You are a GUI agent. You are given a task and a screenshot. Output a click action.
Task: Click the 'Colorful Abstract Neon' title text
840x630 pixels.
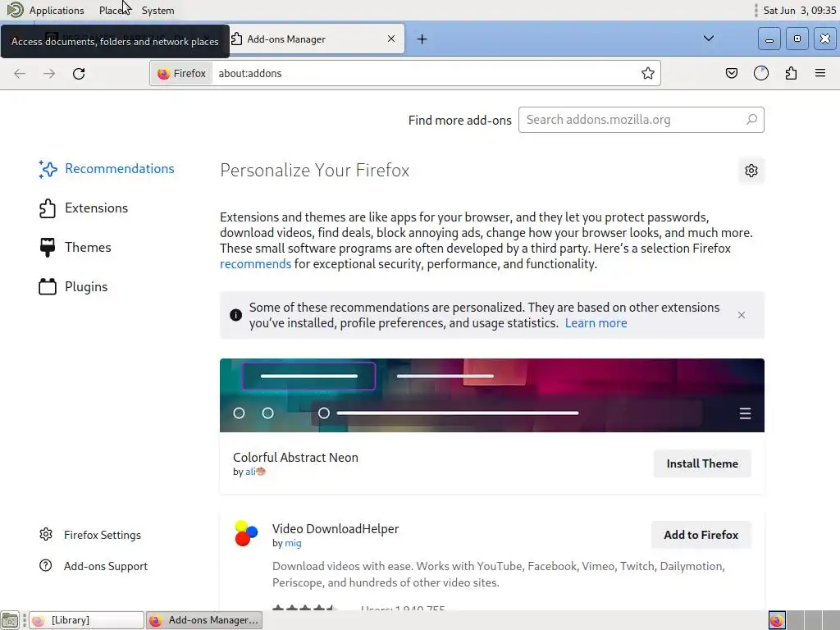(x=295, y=458)
